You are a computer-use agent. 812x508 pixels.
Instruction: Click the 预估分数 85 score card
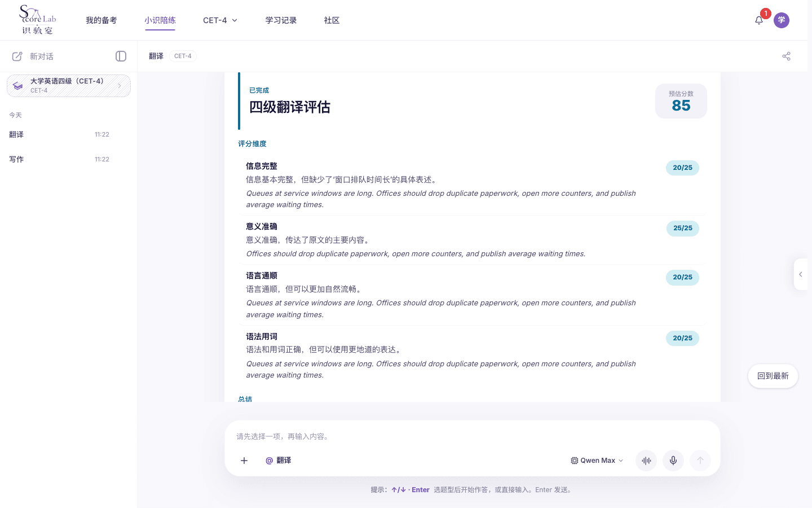681,101
